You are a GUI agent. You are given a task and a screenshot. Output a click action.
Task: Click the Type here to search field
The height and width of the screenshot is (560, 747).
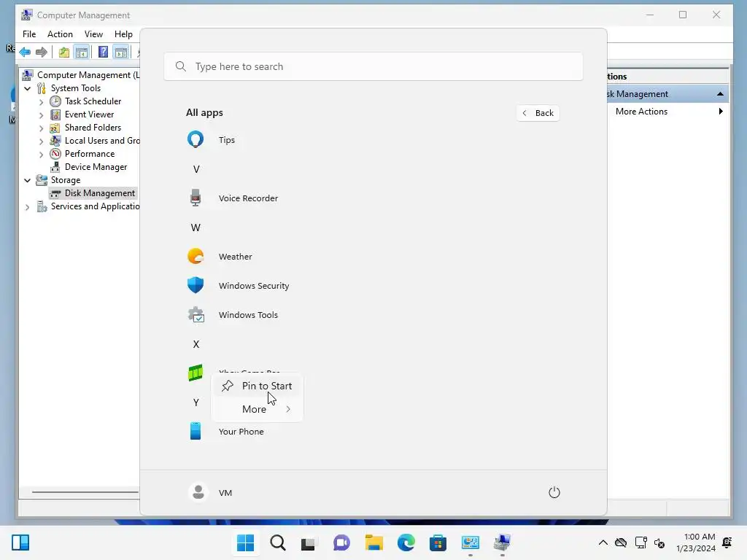click(x=373, y=66)
